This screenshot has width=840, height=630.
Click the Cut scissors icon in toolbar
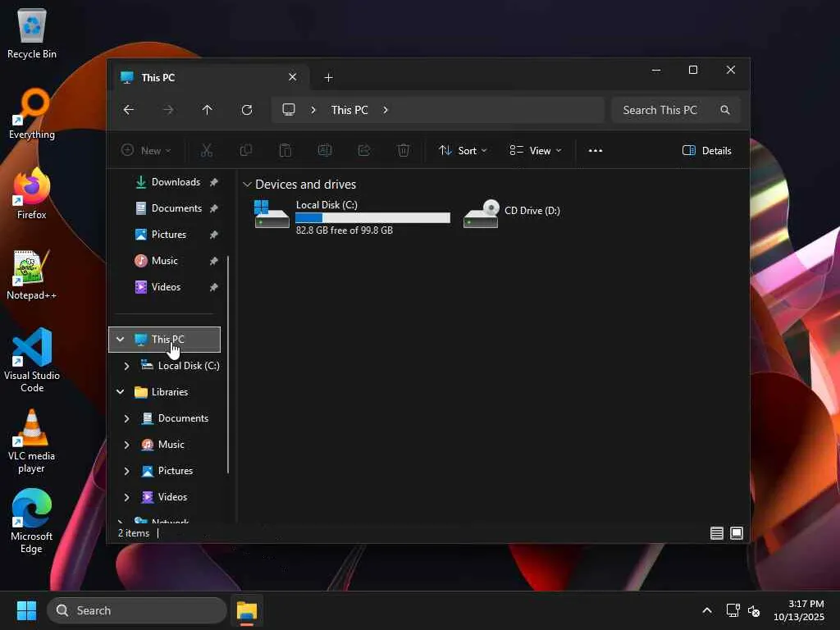tap(206, 151)
